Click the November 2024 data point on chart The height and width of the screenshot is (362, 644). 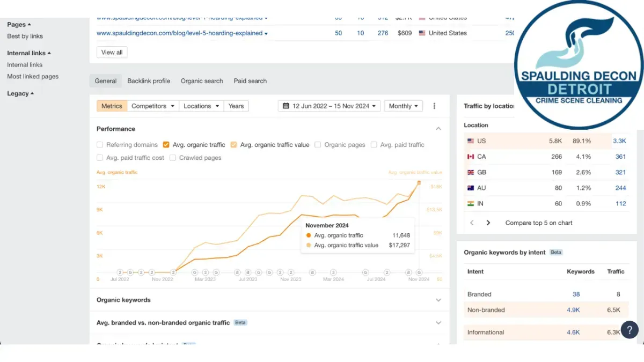coord(419,183)
